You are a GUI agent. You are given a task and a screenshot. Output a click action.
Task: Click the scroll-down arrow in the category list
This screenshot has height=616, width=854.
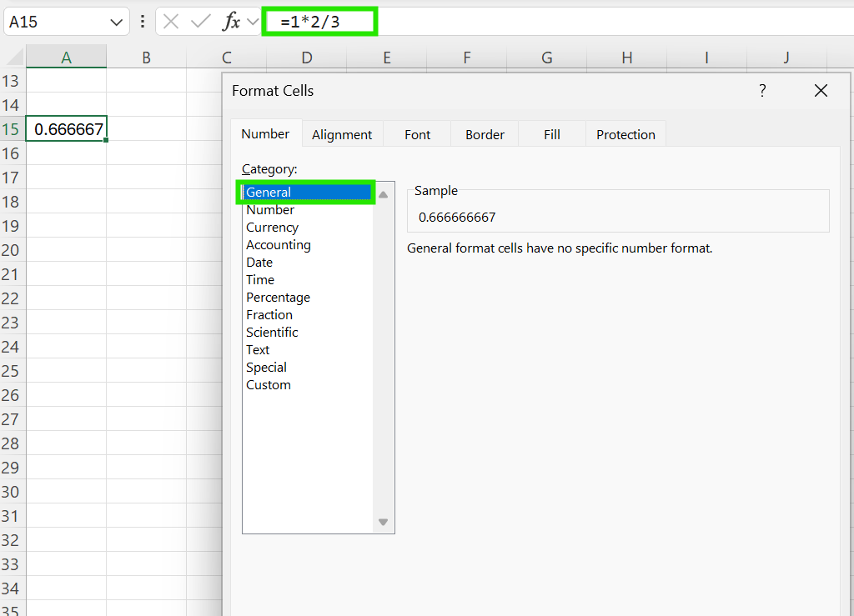(383, 522)
